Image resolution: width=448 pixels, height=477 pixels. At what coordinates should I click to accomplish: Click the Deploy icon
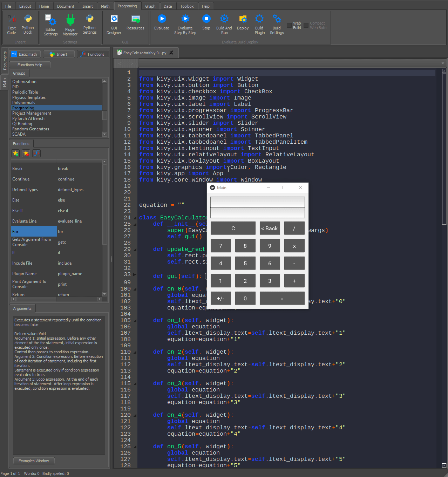(x=243, y=19)
